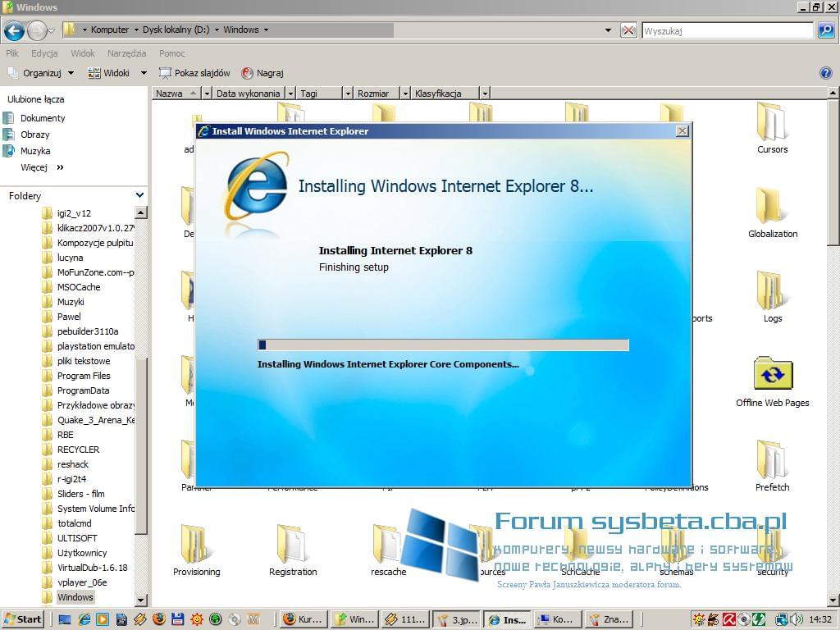
Task: Open Rozmiar column filter dropdown
Action: 405,94
